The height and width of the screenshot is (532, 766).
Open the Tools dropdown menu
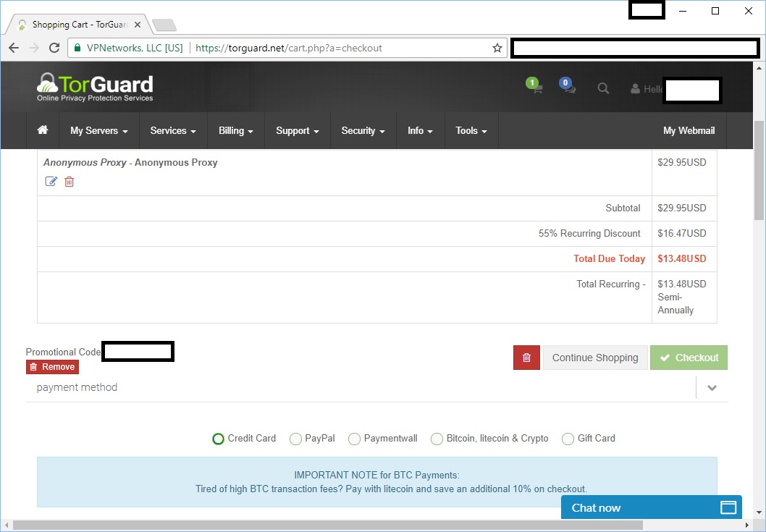coord(471,130)
